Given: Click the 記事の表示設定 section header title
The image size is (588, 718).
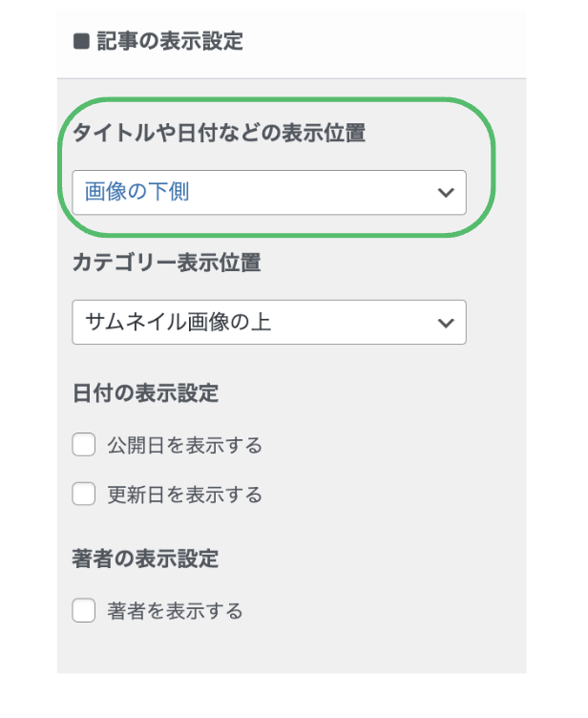Looking at the screenshot, I should tap(170, 42).
